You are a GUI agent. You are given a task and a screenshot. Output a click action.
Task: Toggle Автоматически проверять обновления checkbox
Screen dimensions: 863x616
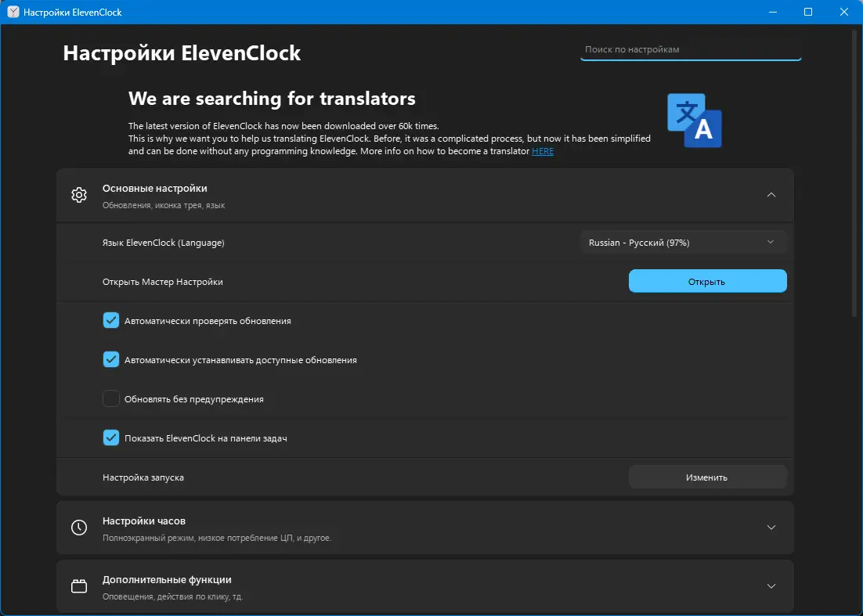coord(111,321)
